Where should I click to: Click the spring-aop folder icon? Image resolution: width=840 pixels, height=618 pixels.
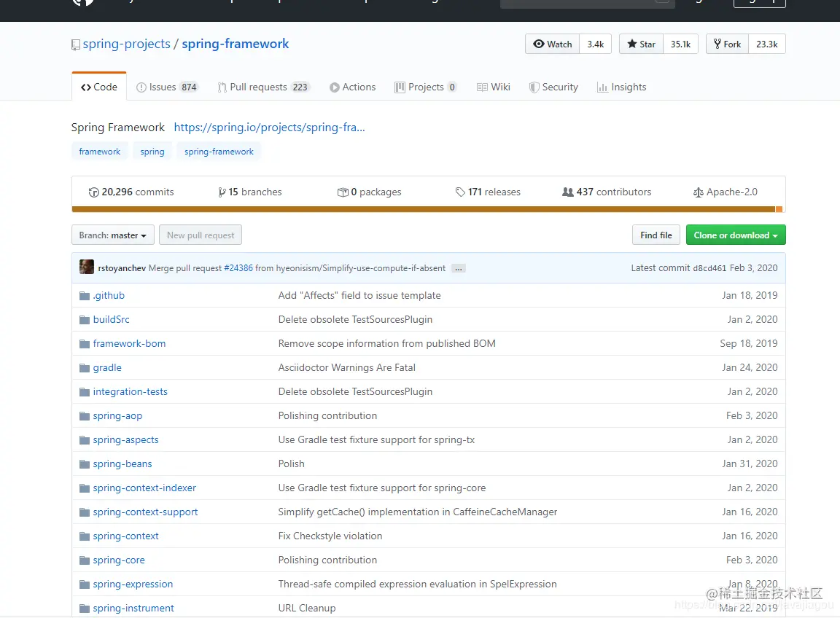[85, 416]
